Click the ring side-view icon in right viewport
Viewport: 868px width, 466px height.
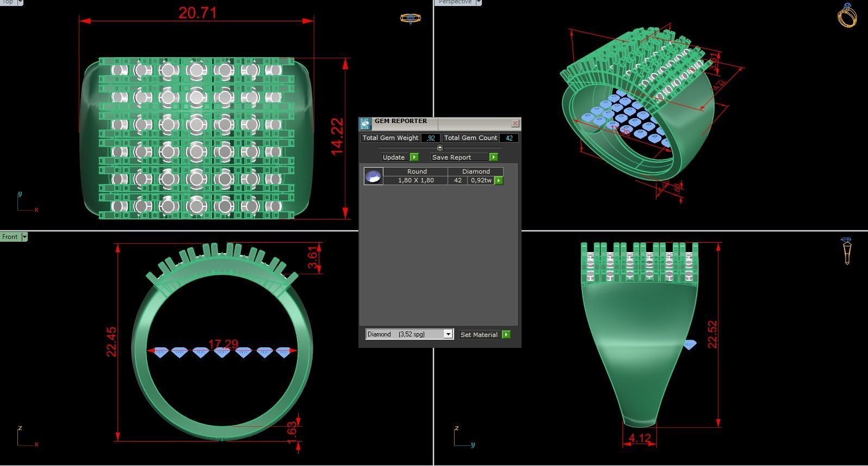point(847,251)
